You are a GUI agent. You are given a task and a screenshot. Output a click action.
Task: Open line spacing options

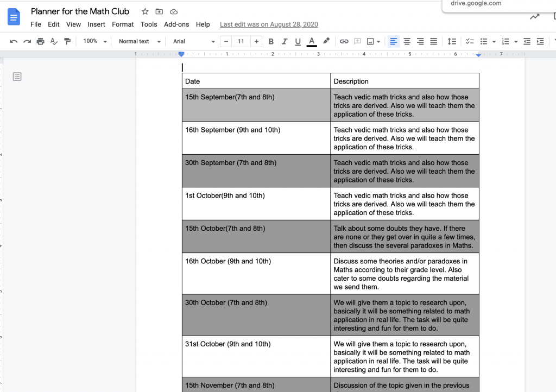(x=452, y=41)
